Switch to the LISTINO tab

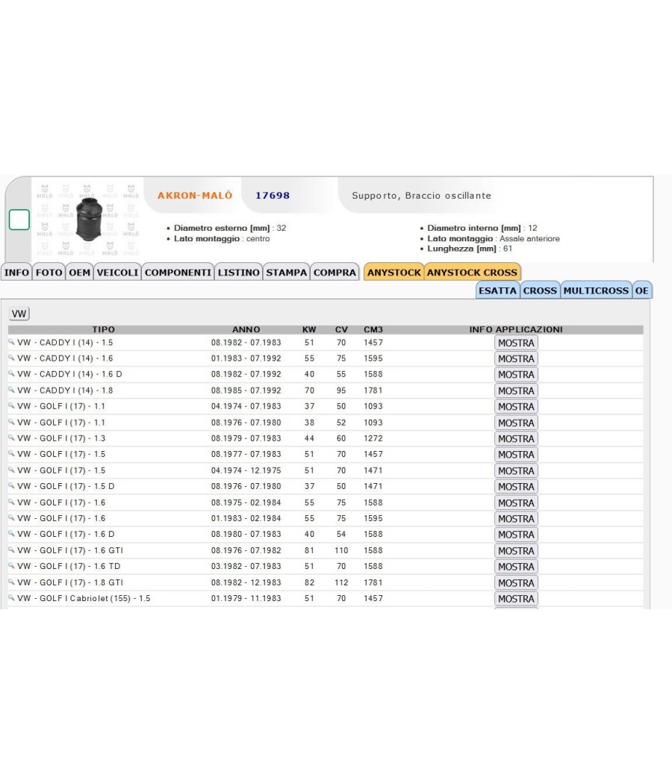239,273
